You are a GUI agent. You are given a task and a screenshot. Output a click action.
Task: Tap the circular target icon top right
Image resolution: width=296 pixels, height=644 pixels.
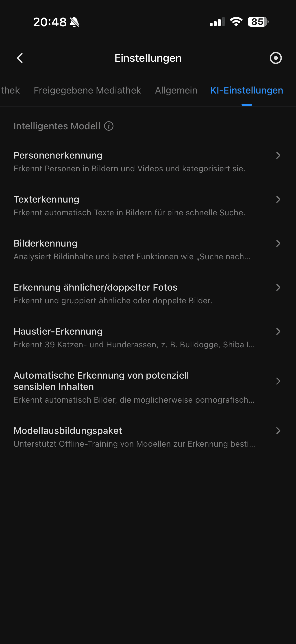(x=276, y=58)
